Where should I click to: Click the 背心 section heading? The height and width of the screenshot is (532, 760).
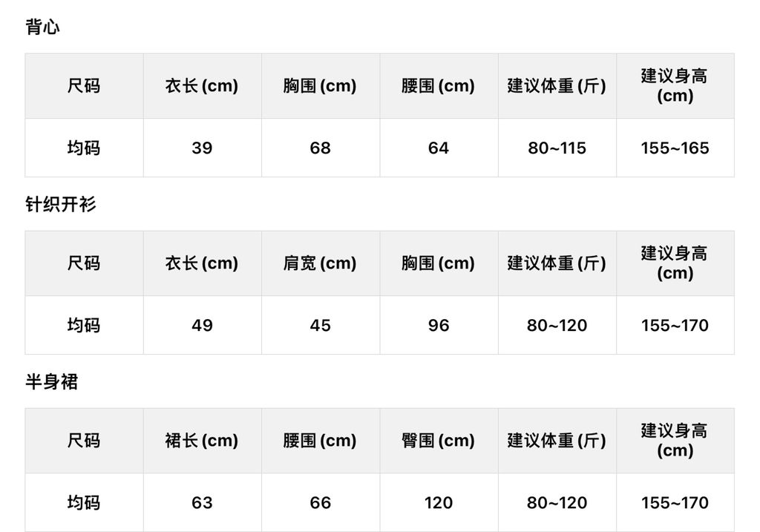[x=42, y=27]
